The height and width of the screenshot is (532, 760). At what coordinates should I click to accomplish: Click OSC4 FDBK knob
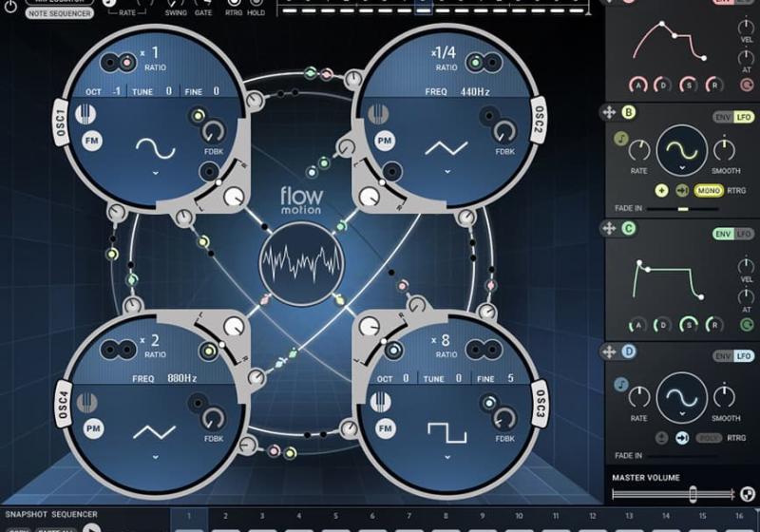point(213,419)
